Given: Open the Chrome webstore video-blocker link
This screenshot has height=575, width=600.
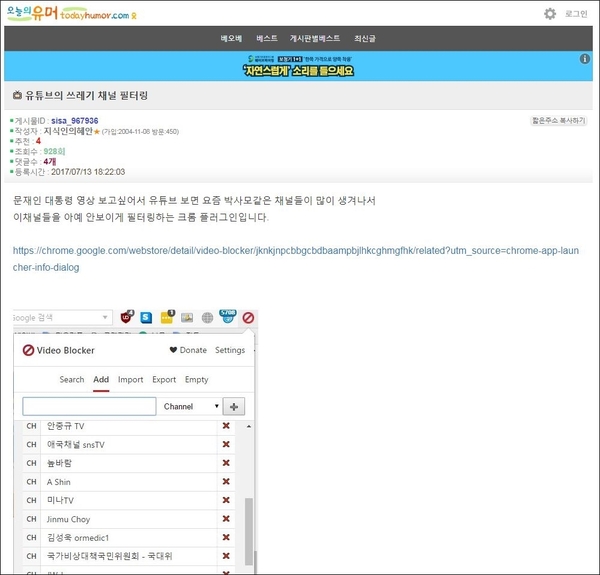Looking at the screenshot, I should [296, 259].
